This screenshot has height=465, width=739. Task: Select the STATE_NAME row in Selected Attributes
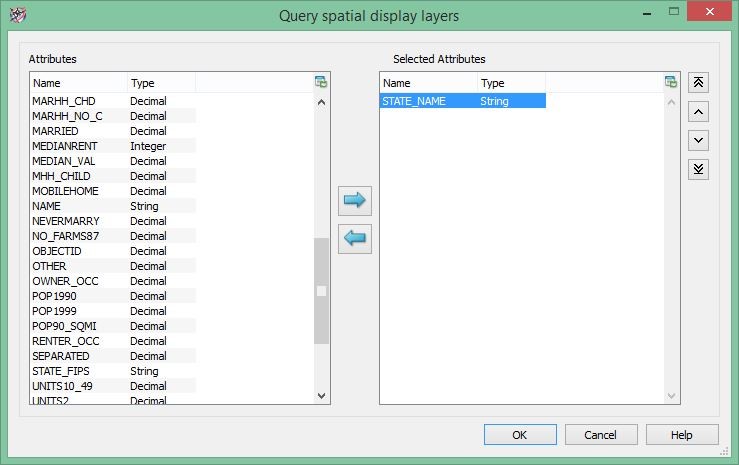(x=462, y=101)
